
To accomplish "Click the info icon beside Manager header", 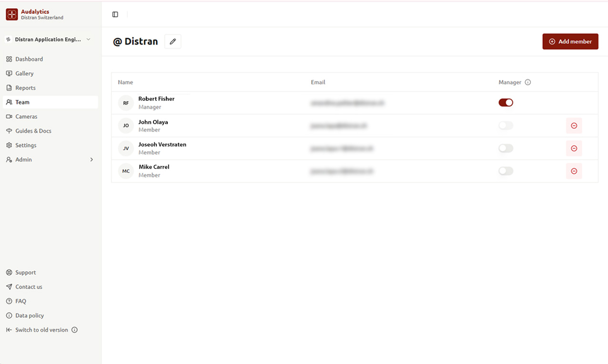I will (527, 82).
